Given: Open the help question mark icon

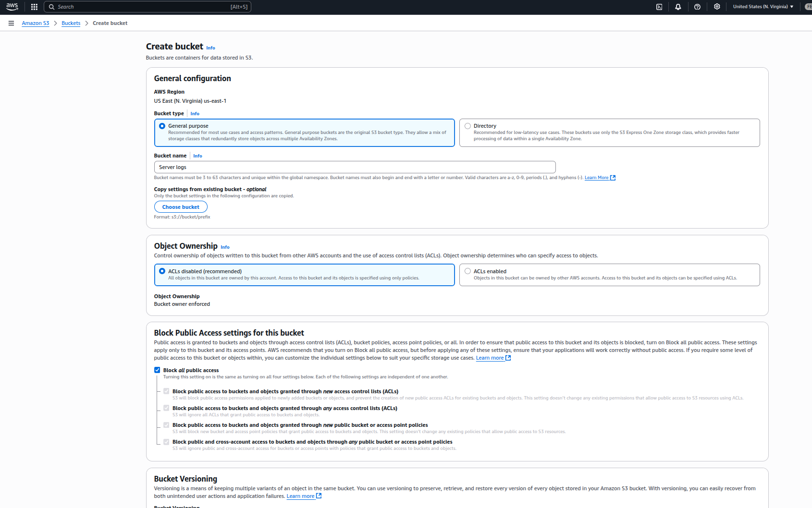Looking at the screenshot, I should (697, 7).
